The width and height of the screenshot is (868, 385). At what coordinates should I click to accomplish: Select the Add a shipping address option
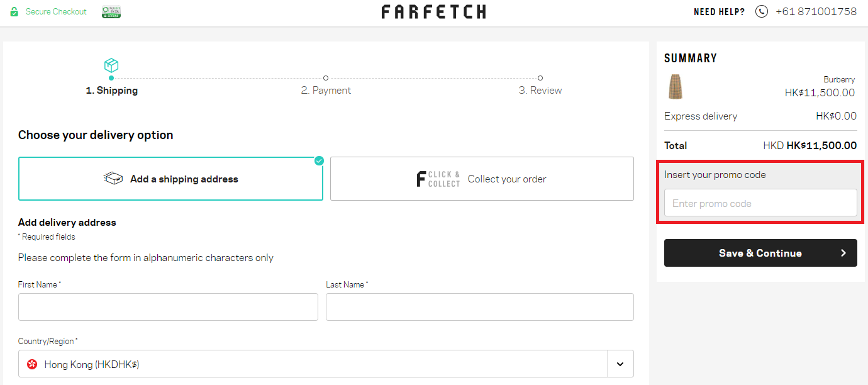tap(170, 178)
